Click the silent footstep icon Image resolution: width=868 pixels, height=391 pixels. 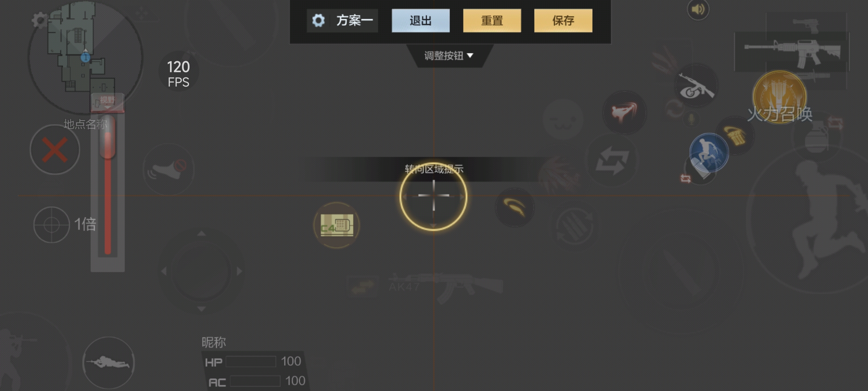169,169
